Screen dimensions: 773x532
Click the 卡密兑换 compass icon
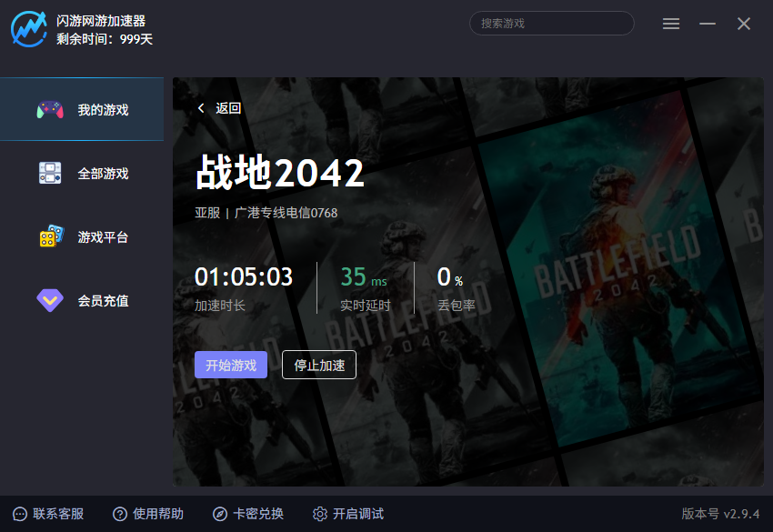pos(220,515)
